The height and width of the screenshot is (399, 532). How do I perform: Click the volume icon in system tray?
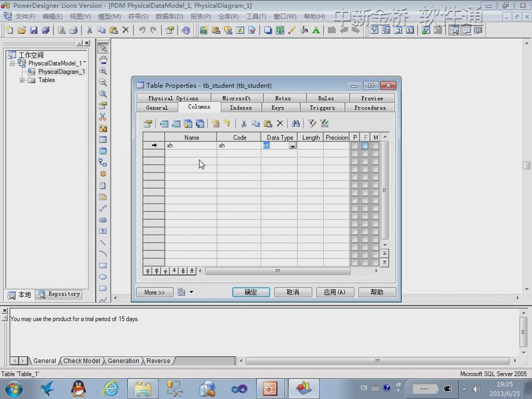pos(476,389)
